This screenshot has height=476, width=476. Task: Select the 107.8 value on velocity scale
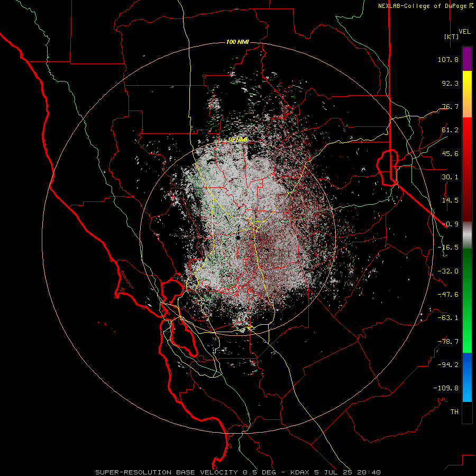448,59
